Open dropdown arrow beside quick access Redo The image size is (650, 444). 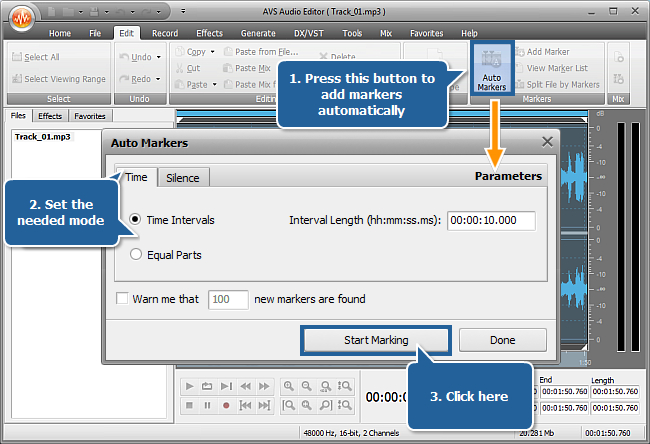[158, 12]
